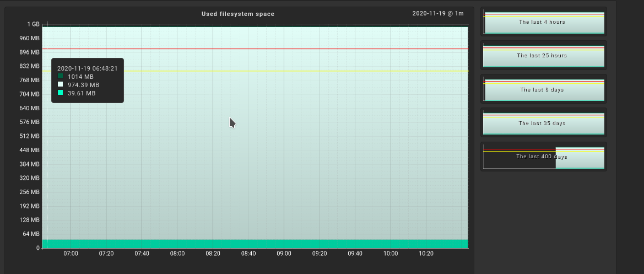Click the white 974.39 MB legend swatch
This screenshot has width=644, height=274.
[61, 85]
